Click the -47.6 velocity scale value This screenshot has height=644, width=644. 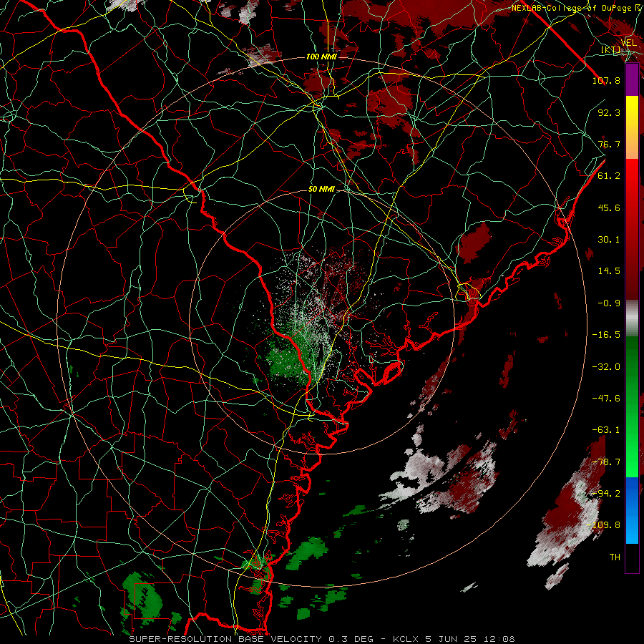(606, 399)
